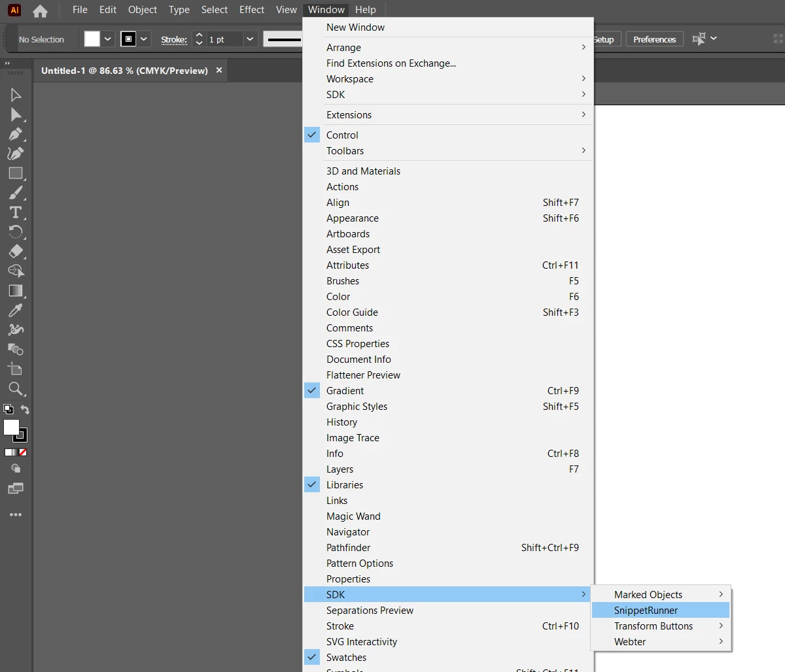Click the Stroke label link
The image size is (785, 672).
[174, 40]
